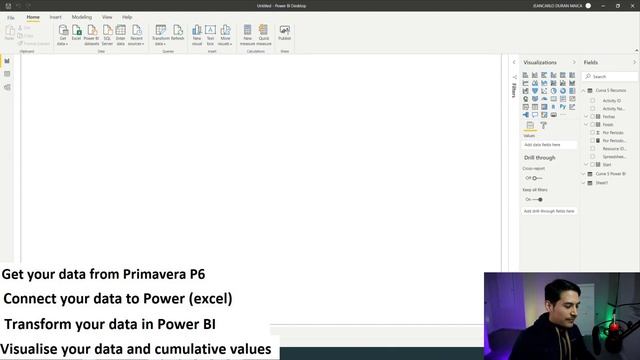The width and height of the screenshot is (640, 360).
Task: Select the Clustered column chart visual
Action: click(x=553, y=75)
